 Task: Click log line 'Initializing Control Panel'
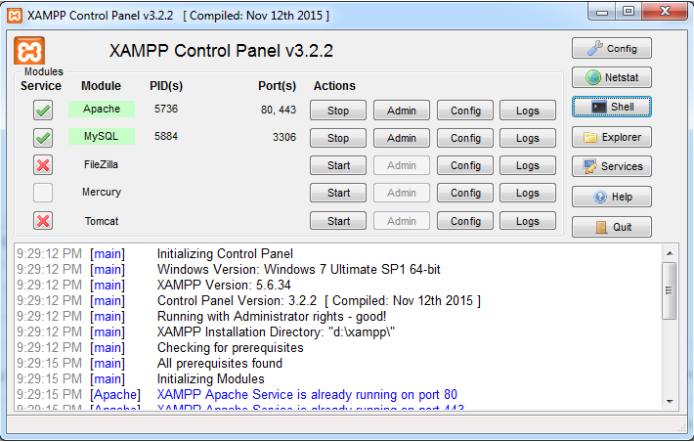tap(225, 254)
